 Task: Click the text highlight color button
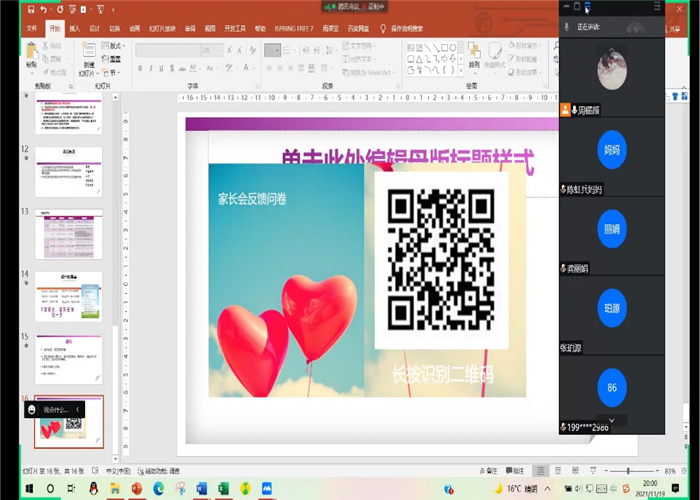[229, 68]
